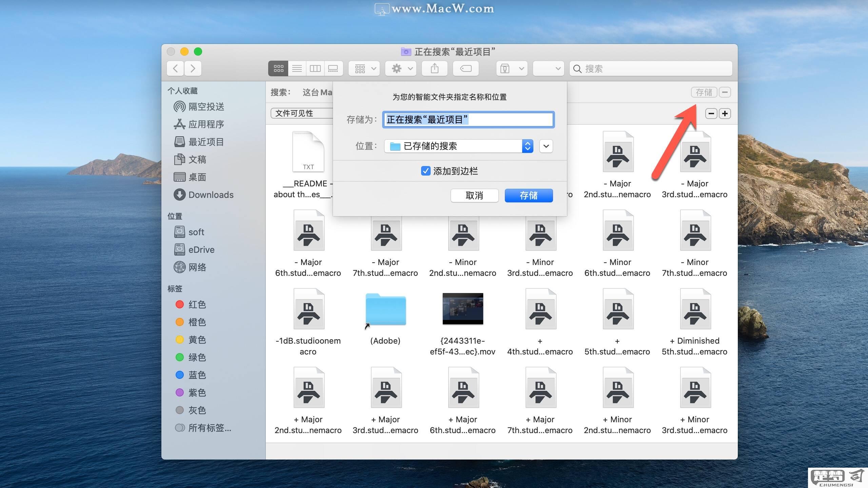Click the 取消 button
This screenshot has width=868, height=488.
474,196
